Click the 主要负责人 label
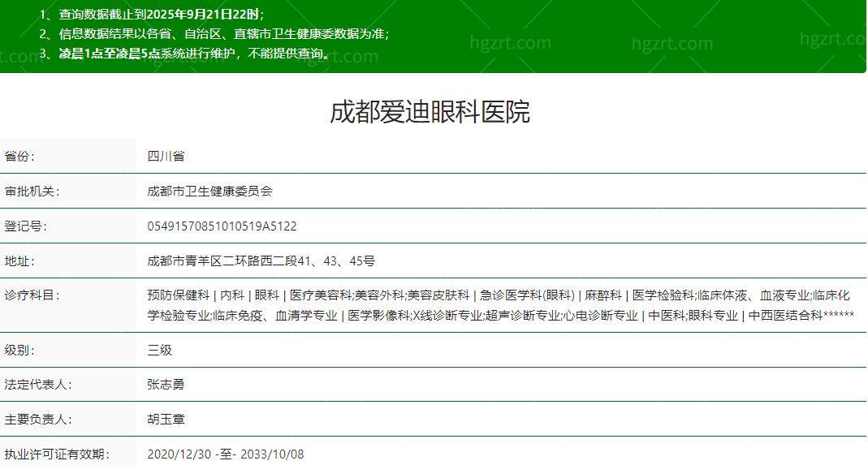 pos(37,420)
